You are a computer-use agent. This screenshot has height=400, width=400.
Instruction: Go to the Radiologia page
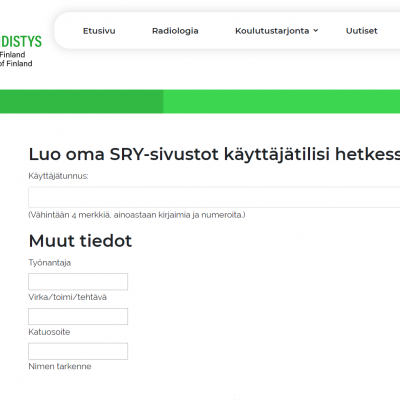pos(175,31)
